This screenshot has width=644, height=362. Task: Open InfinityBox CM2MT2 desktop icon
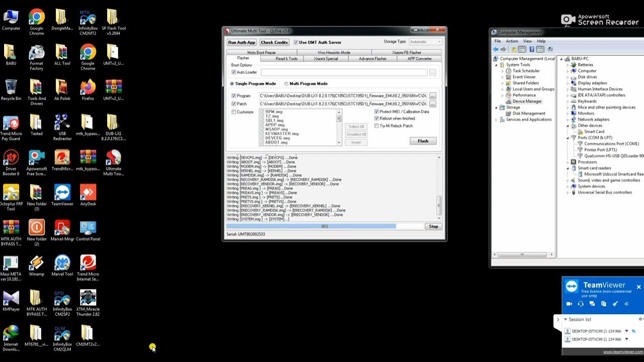(x=88, y=22)
